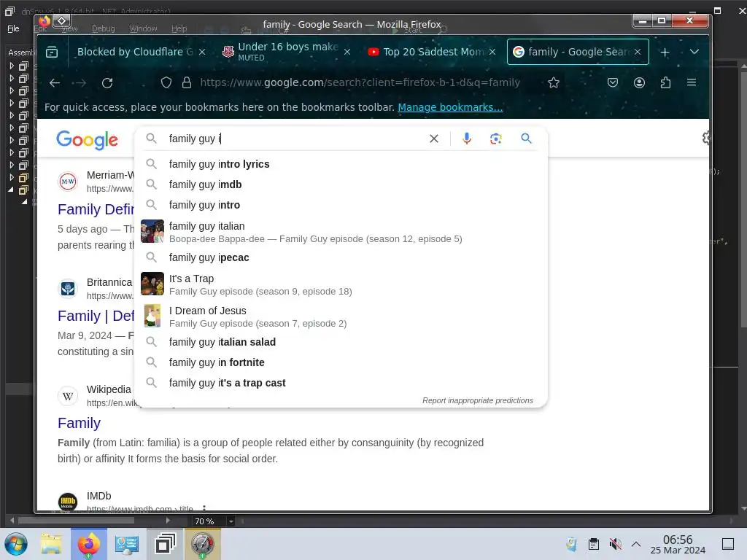Open the Firefox account icon
The width and height of the screenshot is (747, 560).
(639, 83)
